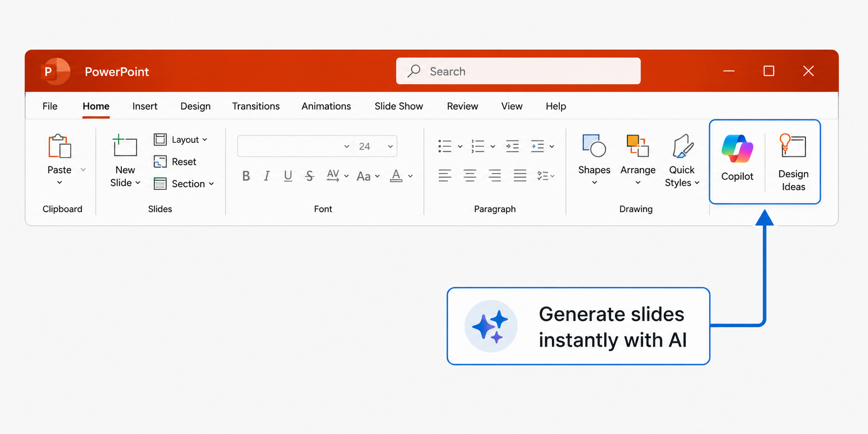The image size is (868, 434).
Task: Open the Slide Show tab
Action: (399, 106)
